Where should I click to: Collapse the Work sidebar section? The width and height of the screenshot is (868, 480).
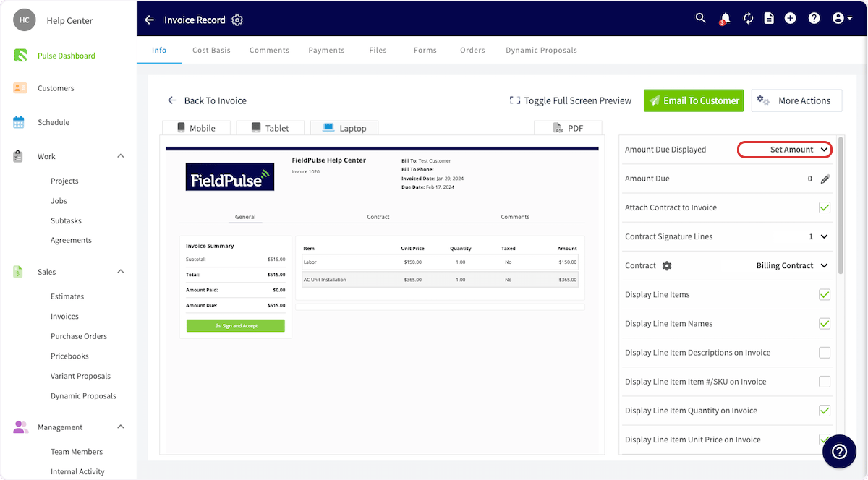[x=121, y=156]
